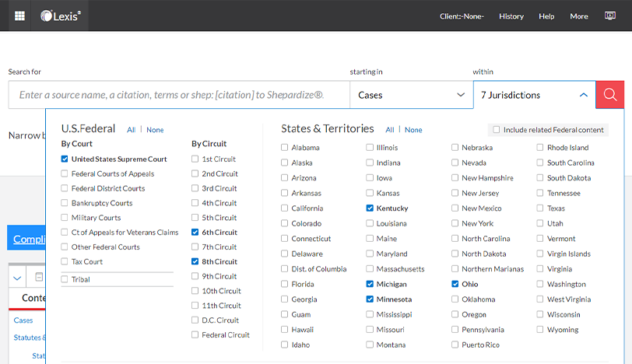Open History in the top bar
The height and width of the screenshot is (364, 632).
click(511, 16)
